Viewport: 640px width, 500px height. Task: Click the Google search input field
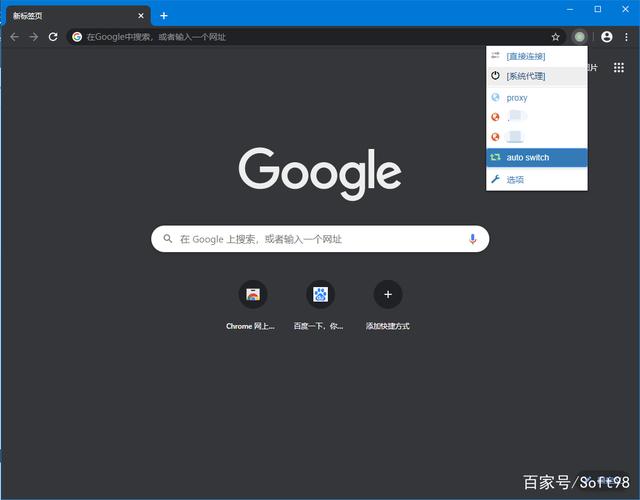click(x=320, y=239)
